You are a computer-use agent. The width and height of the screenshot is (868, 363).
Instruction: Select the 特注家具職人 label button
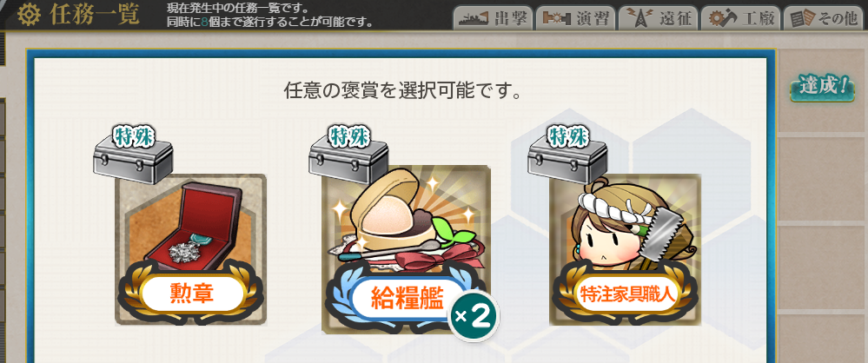tap(626, 294)
